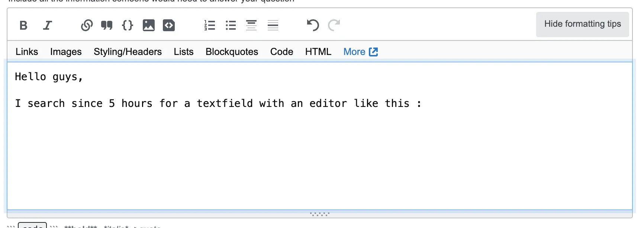Click the Hide formatting tips button
The image size is (644, 228).
tap(582, 24)
